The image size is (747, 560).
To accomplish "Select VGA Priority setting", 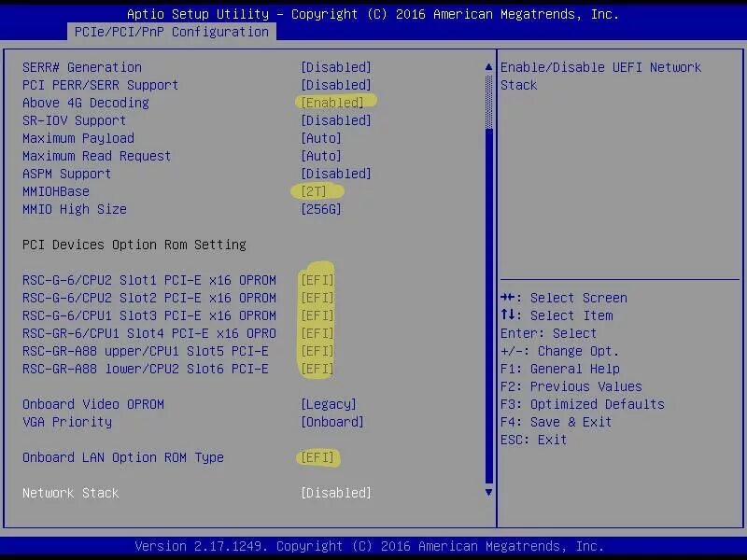I will tap(67, 423).
